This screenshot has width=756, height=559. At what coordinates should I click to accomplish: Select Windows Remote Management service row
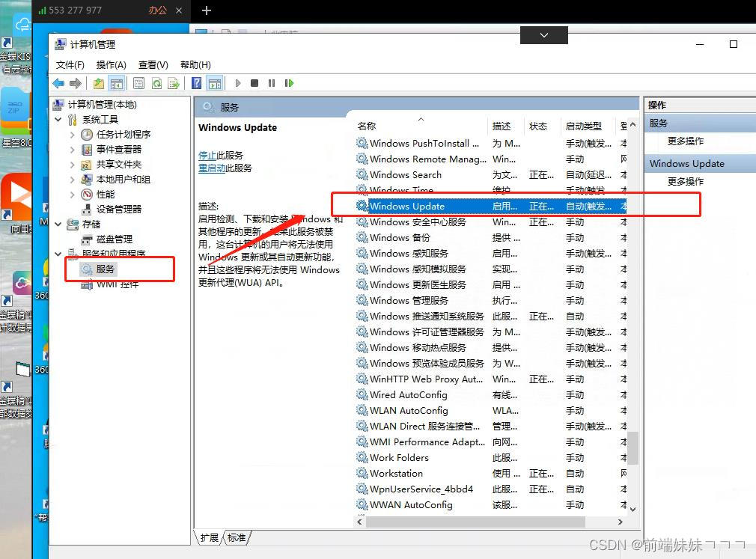click(x=491, y=159)
